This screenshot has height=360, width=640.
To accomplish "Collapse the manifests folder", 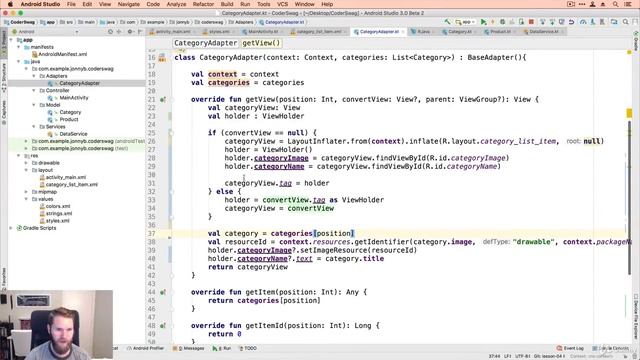I will [x=19, y=47].
